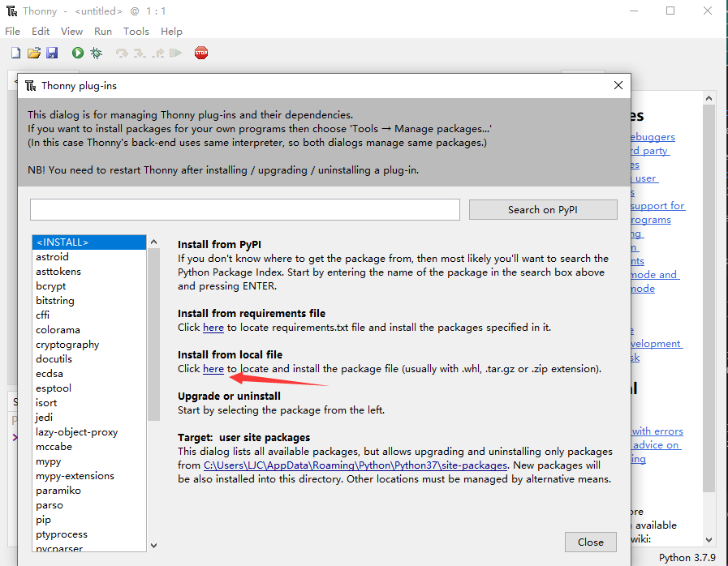Click the Step out toolbar icon
The image size is (728, 566).
coord(158,53)
